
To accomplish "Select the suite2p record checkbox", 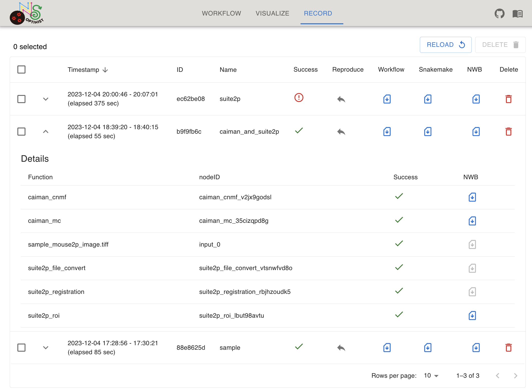I will click(x=22, y=99).
